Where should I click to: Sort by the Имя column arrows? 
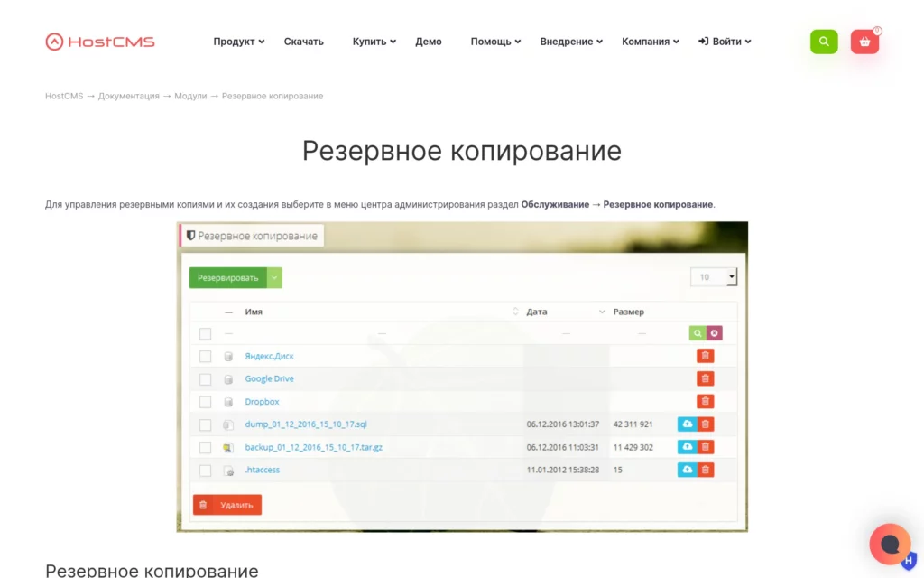pos(515,312)
